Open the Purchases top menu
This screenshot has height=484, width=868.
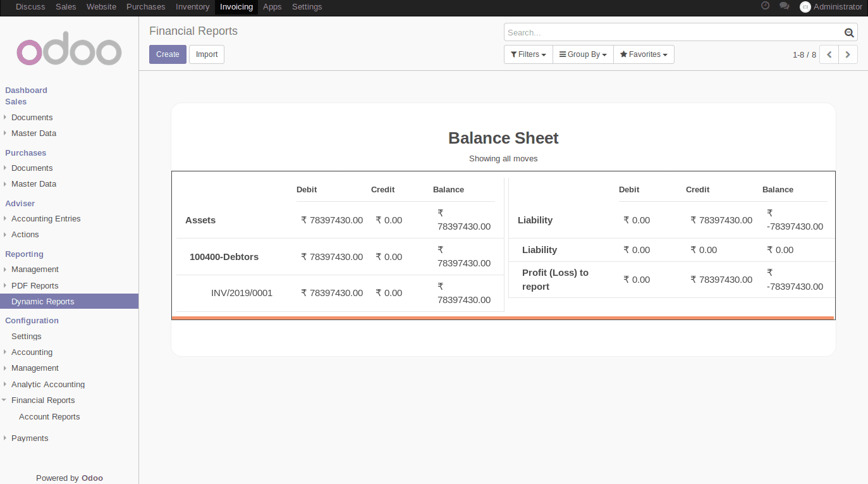click(145, 7)
